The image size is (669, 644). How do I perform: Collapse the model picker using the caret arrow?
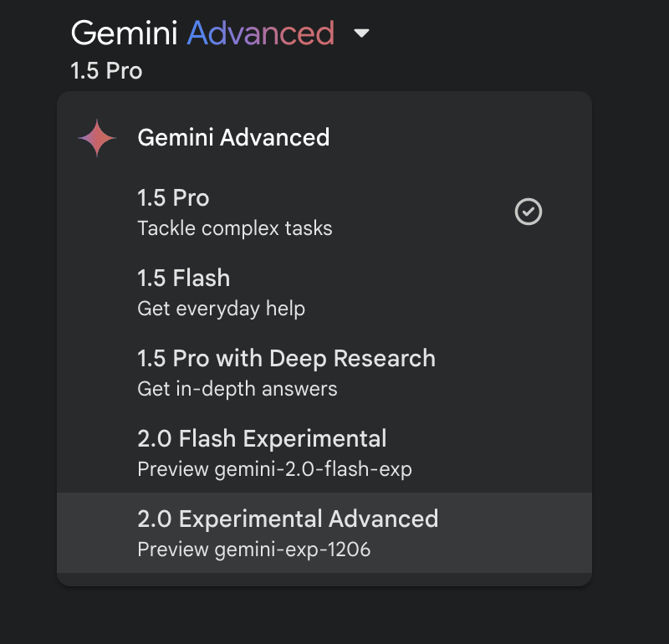click(x=361, y=34)
